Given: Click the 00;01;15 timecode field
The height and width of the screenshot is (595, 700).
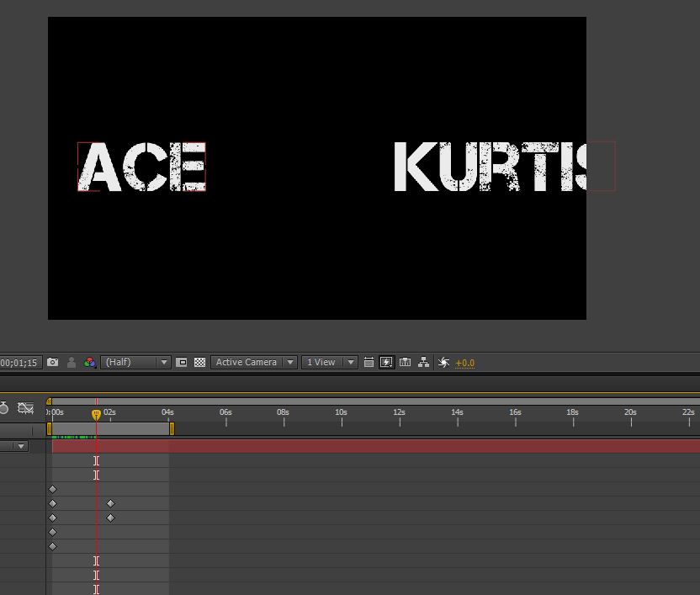Looking at the screenshot, I should pyautogui.click(x=20, y=362).
